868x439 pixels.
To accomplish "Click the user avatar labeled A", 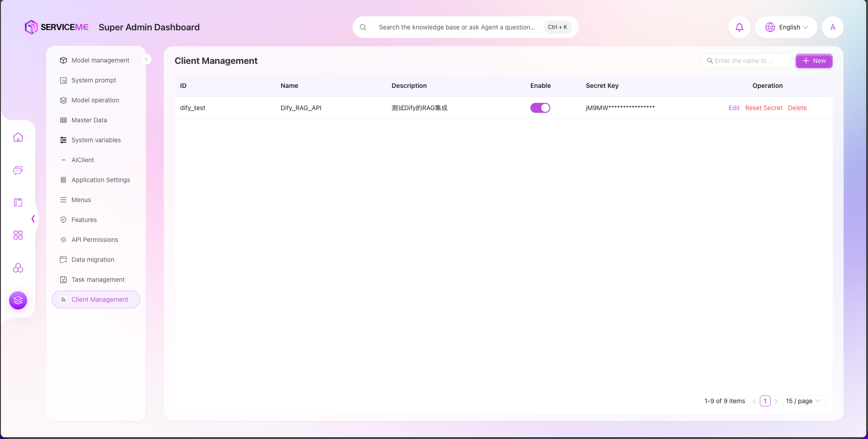I will [832, 27].
